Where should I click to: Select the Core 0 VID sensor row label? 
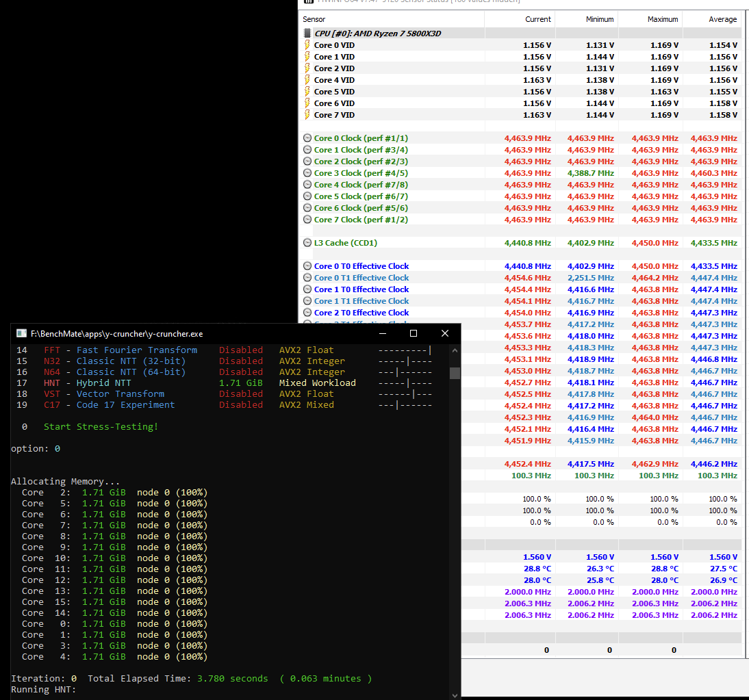click(334, 45)
